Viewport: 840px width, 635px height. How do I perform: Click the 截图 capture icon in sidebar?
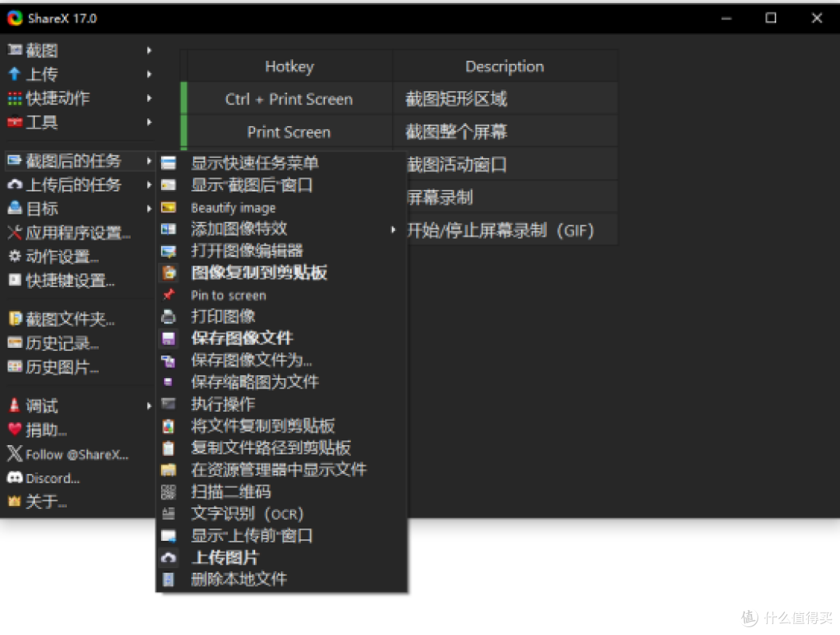tap(15, 50)
